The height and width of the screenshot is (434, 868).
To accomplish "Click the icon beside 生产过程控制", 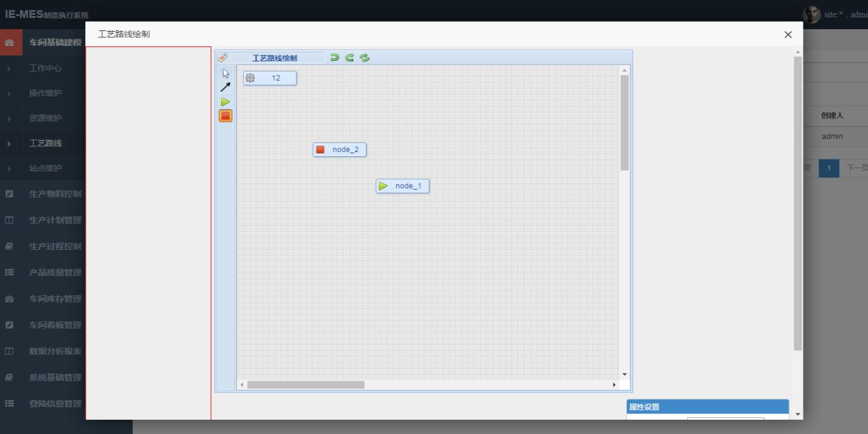I will (9, 246).
